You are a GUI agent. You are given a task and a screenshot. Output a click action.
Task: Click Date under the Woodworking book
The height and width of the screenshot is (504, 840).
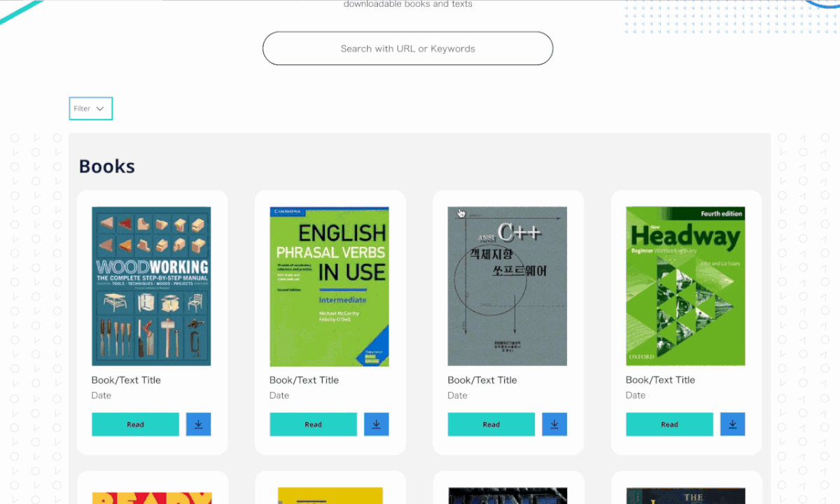point(101,395)
